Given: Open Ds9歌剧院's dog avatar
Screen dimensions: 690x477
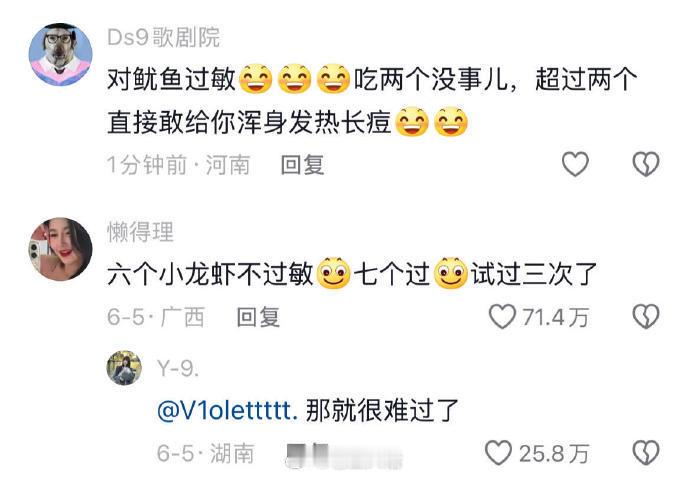Looking at the screenshot, I should [60, 55].
